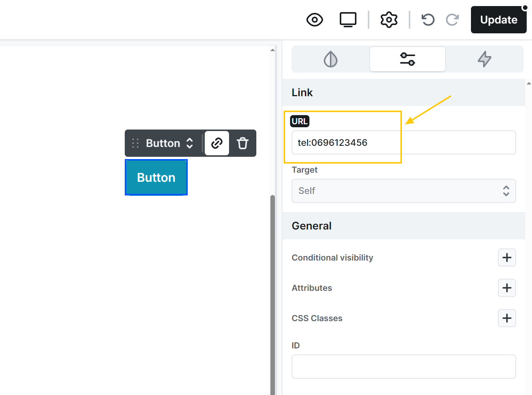The width and height of the screenshot is (532, 395).
Task: Open the Target dropdown set to Self
Action: point(403,191)
